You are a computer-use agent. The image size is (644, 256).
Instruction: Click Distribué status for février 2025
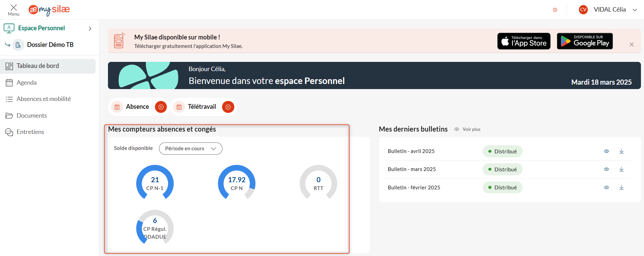tap(503, 187)
